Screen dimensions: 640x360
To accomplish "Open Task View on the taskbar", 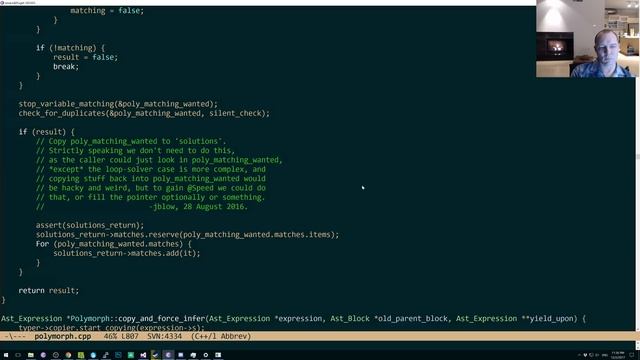I will pos(18,355).
